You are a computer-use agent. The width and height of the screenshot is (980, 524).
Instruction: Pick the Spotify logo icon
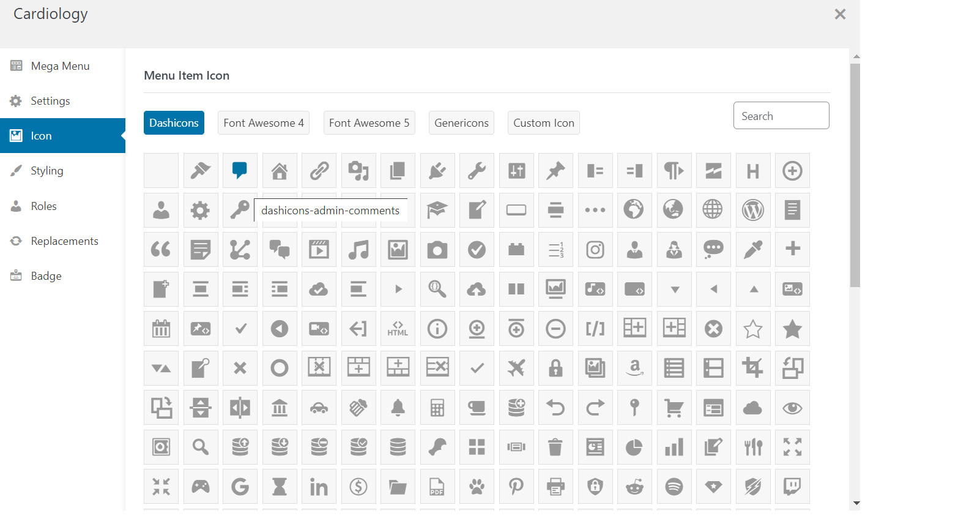click(674, 487)
